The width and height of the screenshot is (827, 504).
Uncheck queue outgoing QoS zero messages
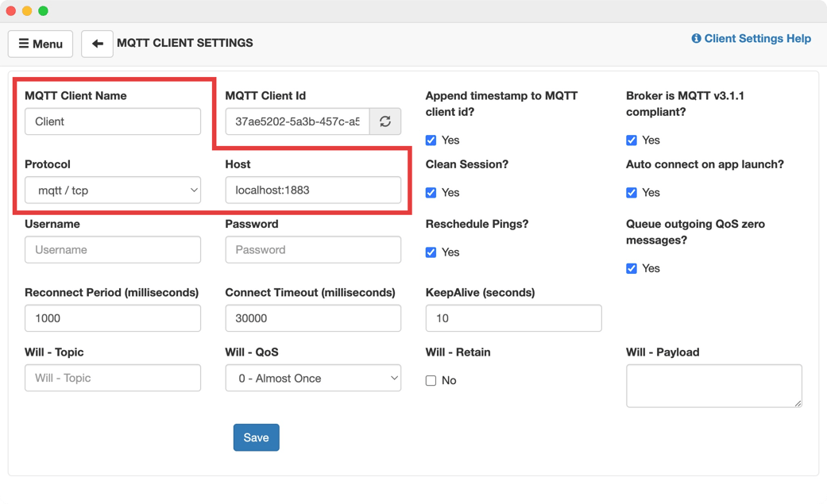pyautogui.click(x=631, y=268)
